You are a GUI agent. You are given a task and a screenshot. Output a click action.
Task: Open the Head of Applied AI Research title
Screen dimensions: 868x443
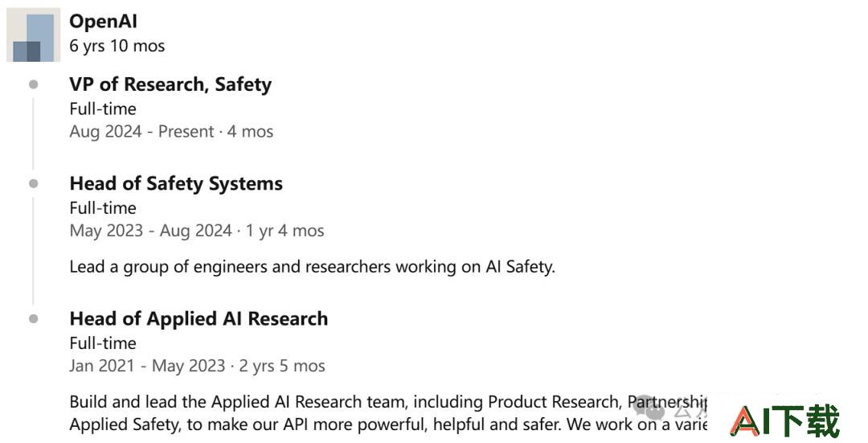(x=199, y=318)
